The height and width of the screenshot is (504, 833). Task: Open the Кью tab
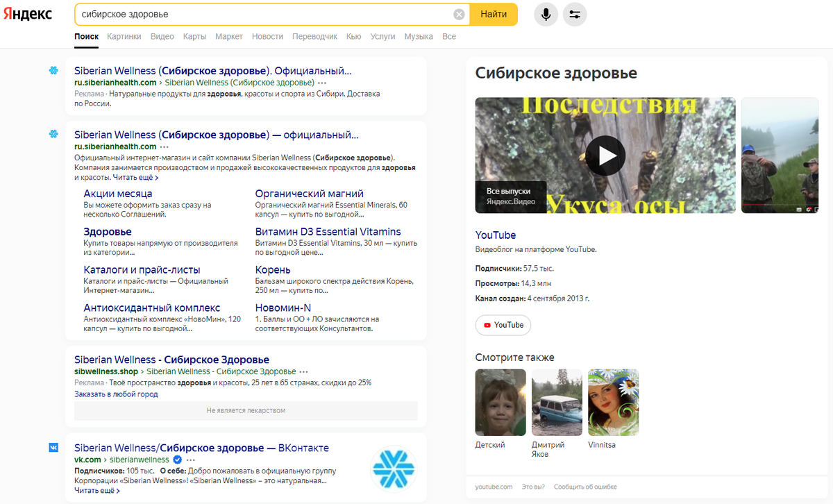click(x=354, y=36)
